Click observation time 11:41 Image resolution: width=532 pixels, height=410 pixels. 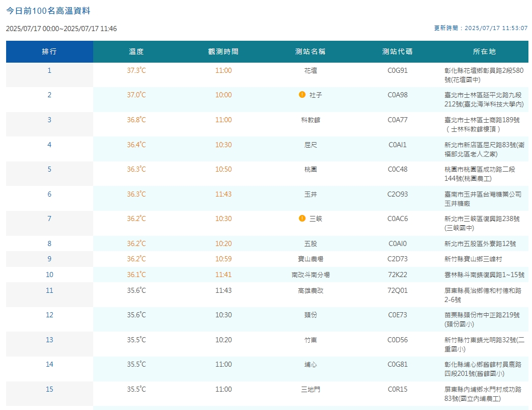tap(223, 275)
